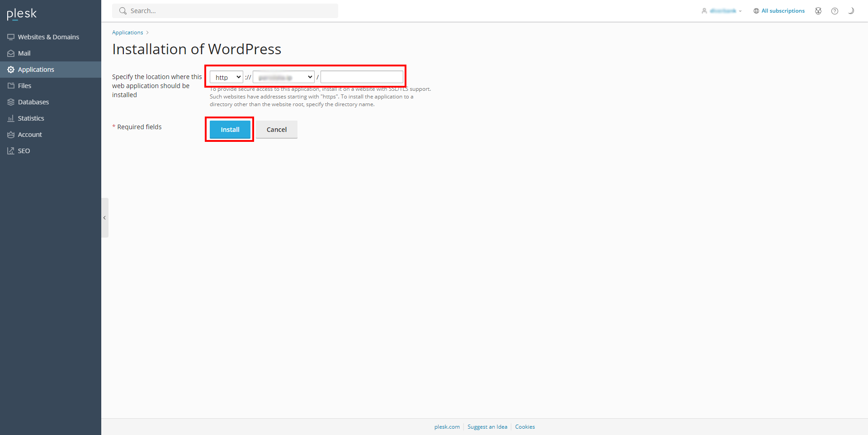
Task: Click the Applications gear icon
Action: coord(11,70)
